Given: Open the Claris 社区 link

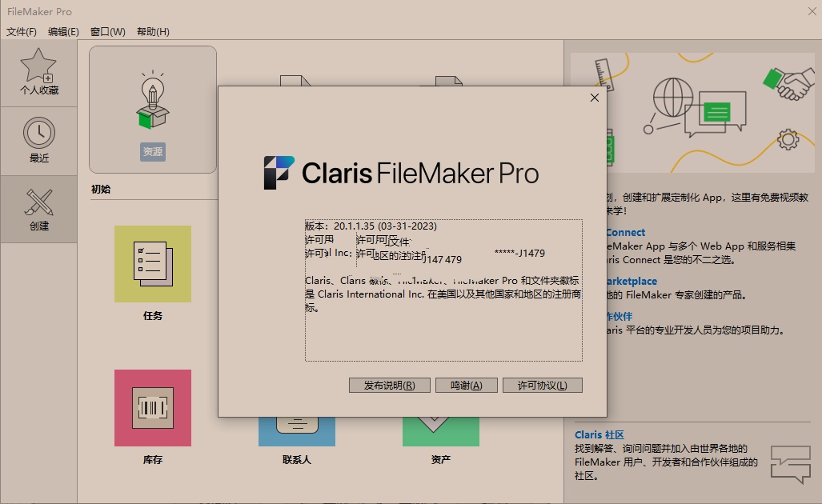Looking at the screenshot, I should click(x=599, y=435).
